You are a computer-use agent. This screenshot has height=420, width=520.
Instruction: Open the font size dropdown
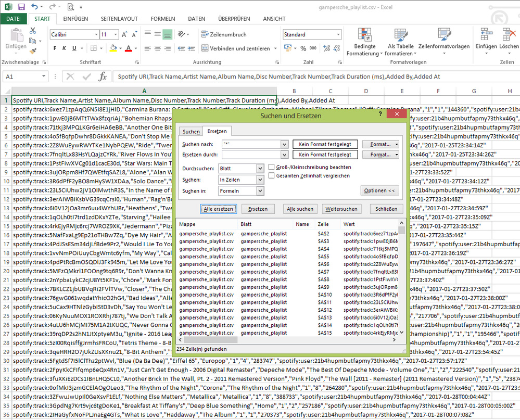(x=116, y=34)
